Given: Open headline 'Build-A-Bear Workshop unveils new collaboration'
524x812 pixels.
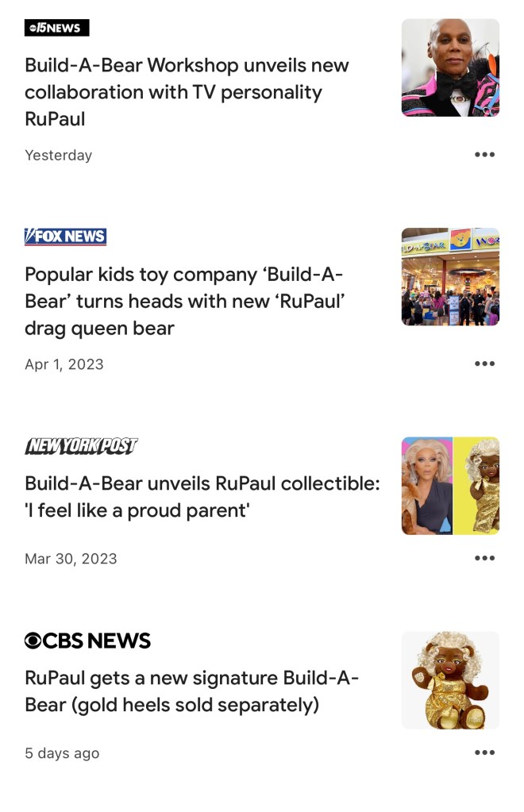Looking at the screenshot, I should tap(187, 92).
